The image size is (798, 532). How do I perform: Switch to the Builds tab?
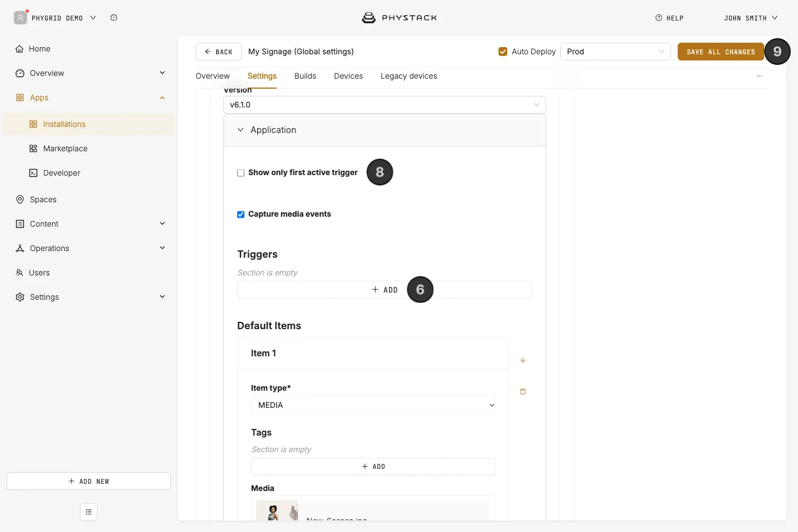305,76
